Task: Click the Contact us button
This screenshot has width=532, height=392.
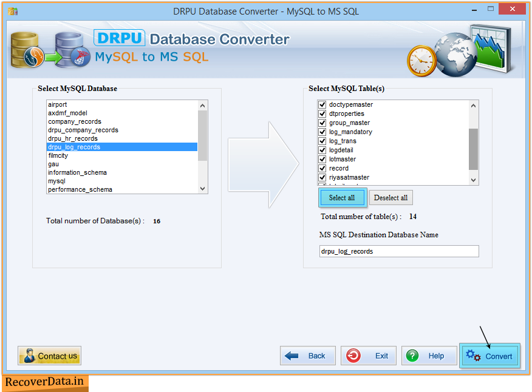Action: pos(50,356)
